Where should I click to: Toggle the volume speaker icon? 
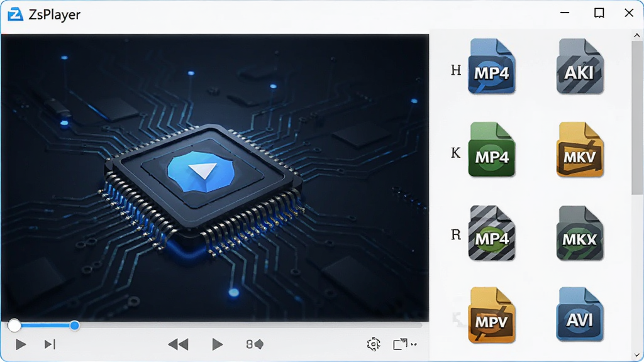(x=255, y=344)
